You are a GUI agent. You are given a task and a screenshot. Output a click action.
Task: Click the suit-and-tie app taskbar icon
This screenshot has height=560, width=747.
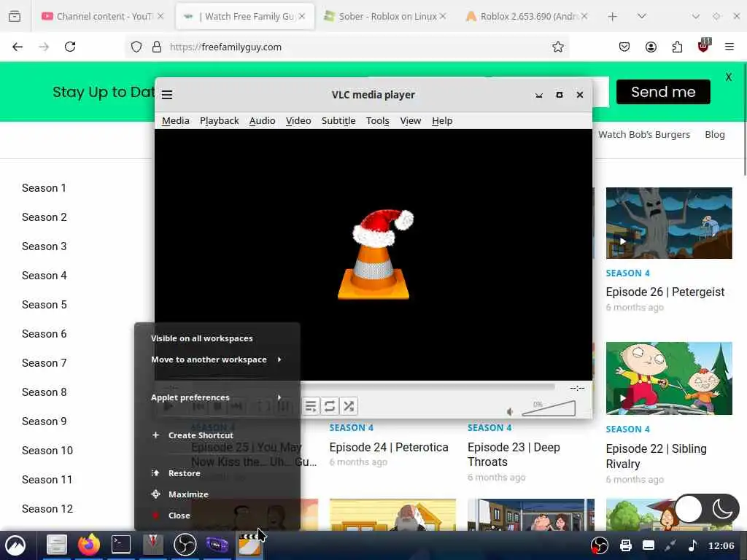pos(153,545)
